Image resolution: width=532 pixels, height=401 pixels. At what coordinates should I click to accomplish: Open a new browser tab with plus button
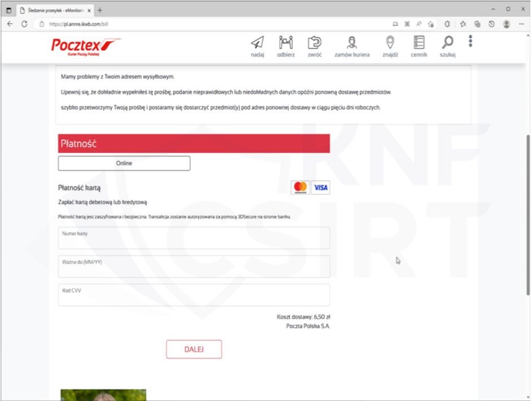(x=100, y=10)
